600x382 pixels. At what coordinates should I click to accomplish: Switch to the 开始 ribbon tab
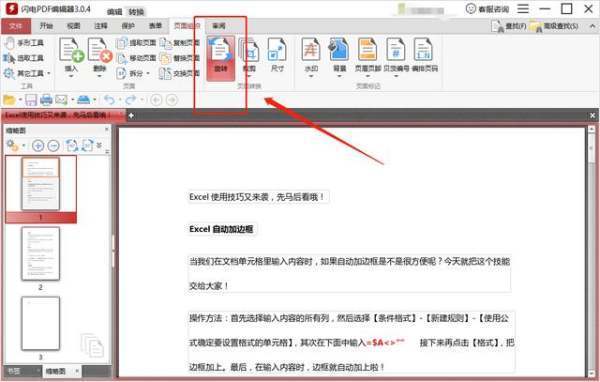click(x=46, y=26)
